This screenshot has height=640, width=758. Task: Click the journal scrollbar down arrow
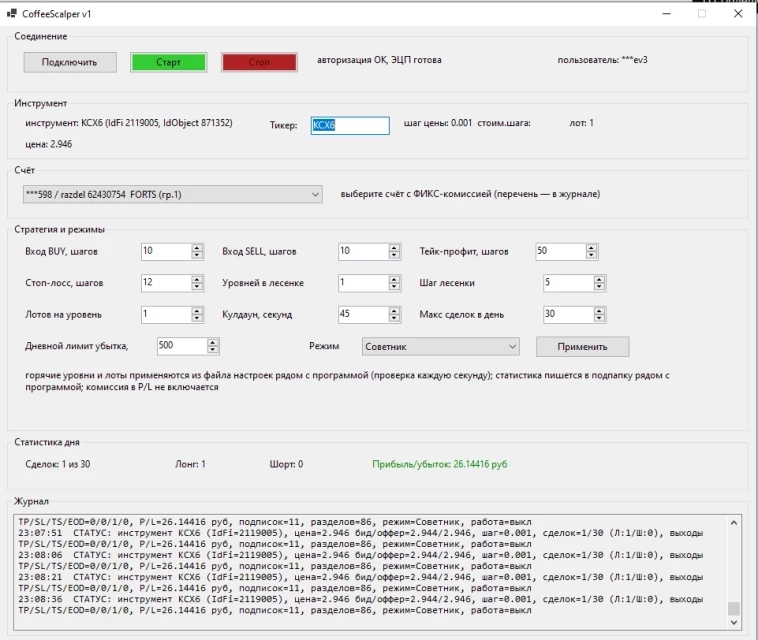click(x=733, y=622)
